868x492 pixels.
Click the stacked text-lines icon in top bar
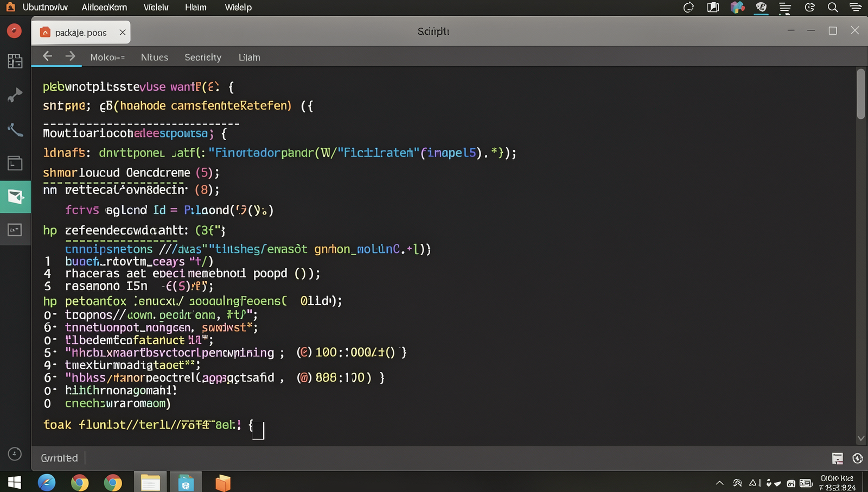785,8
